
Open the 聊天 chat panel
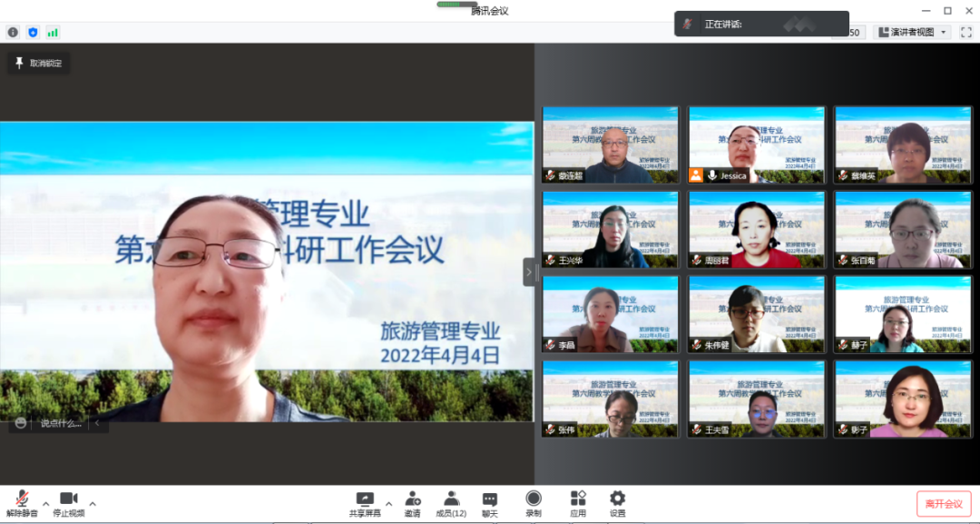[x=489, y=503]
